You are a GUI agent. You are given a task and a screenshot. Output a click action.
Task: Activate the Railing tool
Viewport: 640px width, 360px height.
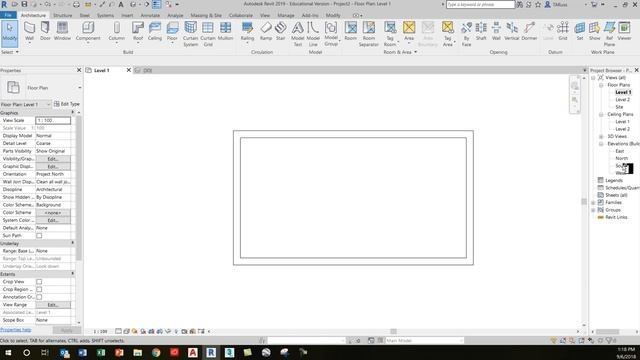click(247, 32)
